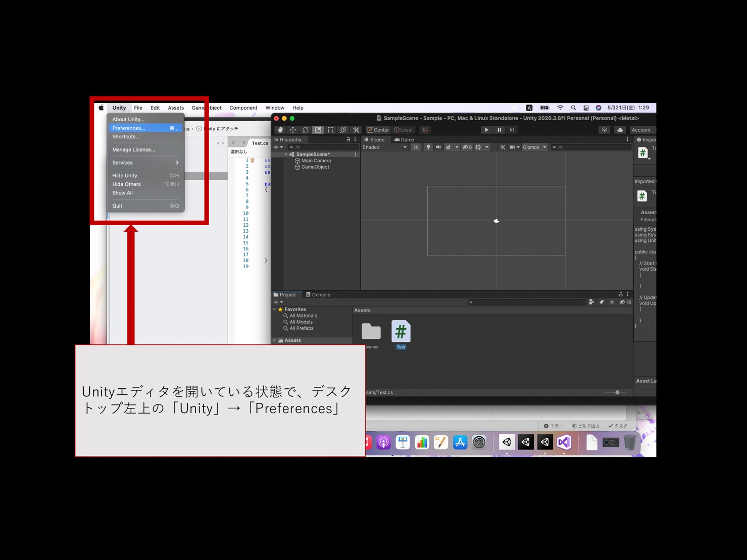747x560 pixels.
Task: Toggle Scene grid visibility button
Action: [478, 147]
